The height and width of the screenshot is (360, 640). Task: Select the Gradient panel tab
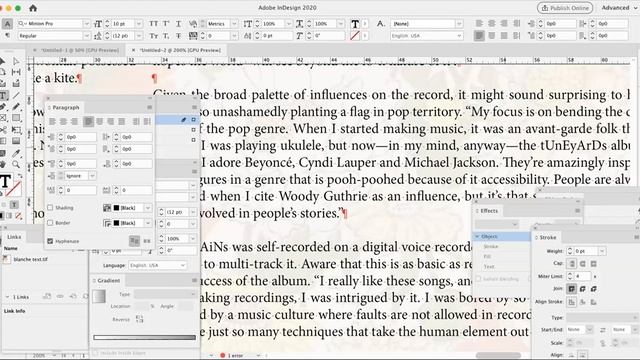[x=109, y=280]
